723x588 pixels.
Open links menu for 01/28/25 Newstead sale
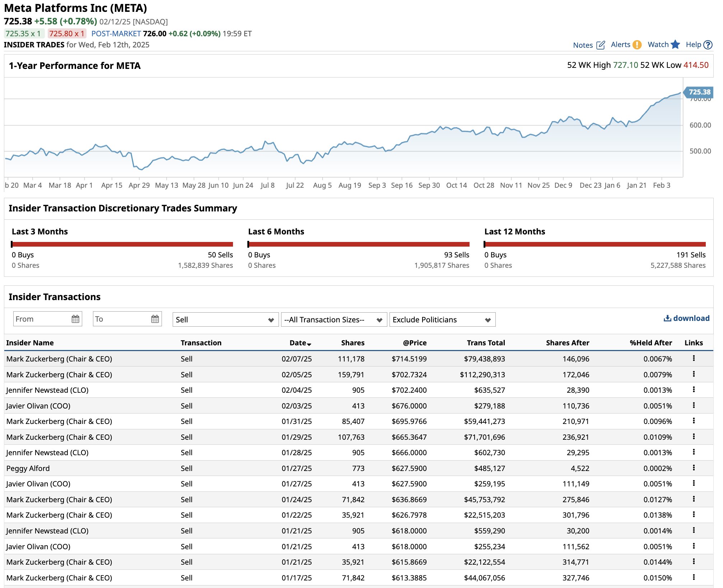(x=694, y=452)
